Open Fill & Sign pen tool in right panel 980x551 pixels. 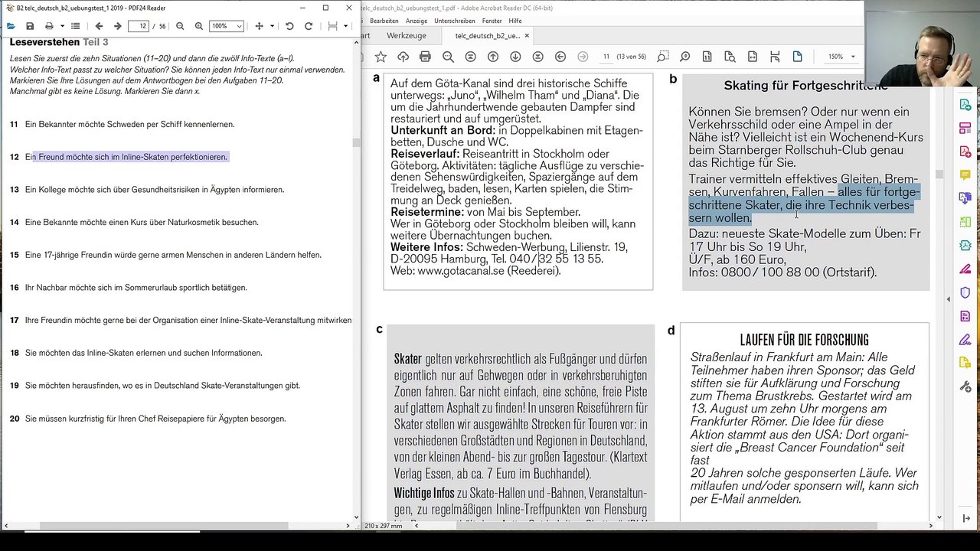(965, 339)
